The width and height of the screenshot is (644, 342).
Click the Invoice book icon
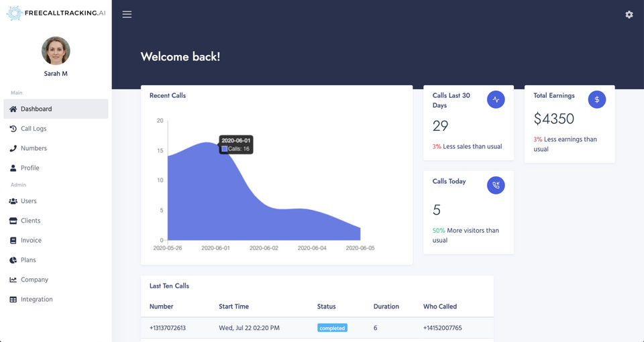(13, 240)
